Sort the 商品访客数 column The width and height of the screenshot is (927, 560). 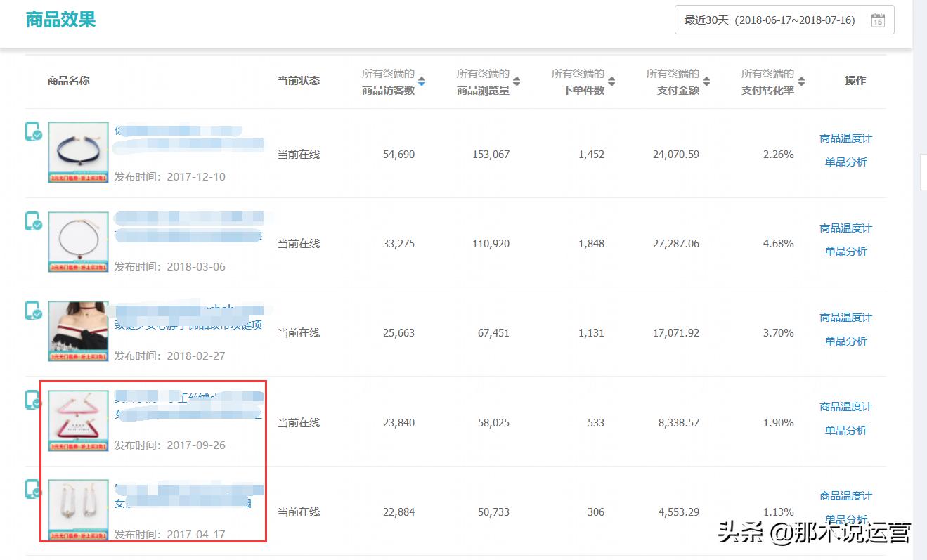(422, 81)
